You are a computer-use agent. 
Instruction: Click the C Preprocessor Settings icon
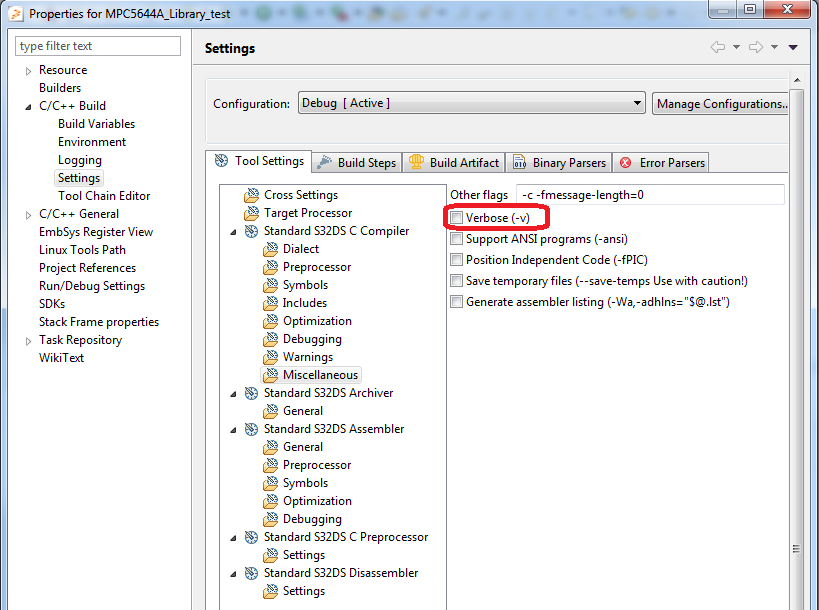pyautogui.click(x=271, y=555)
